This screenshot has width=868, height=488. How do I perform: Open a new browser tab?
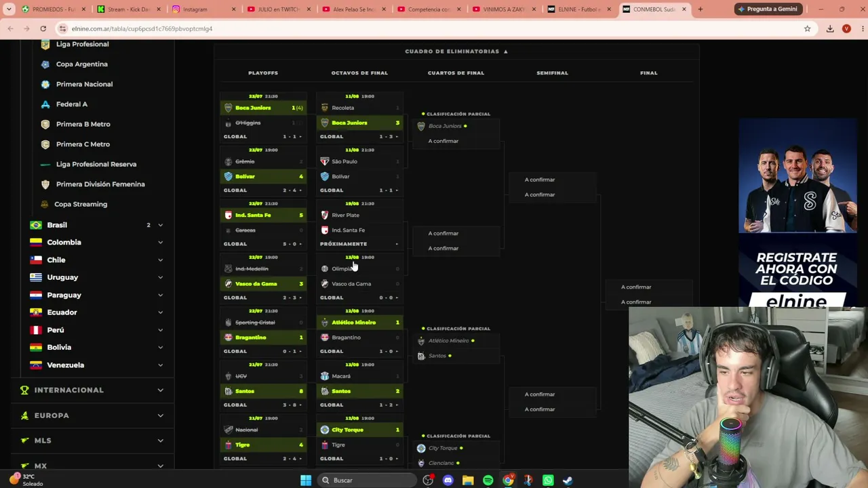701,9
